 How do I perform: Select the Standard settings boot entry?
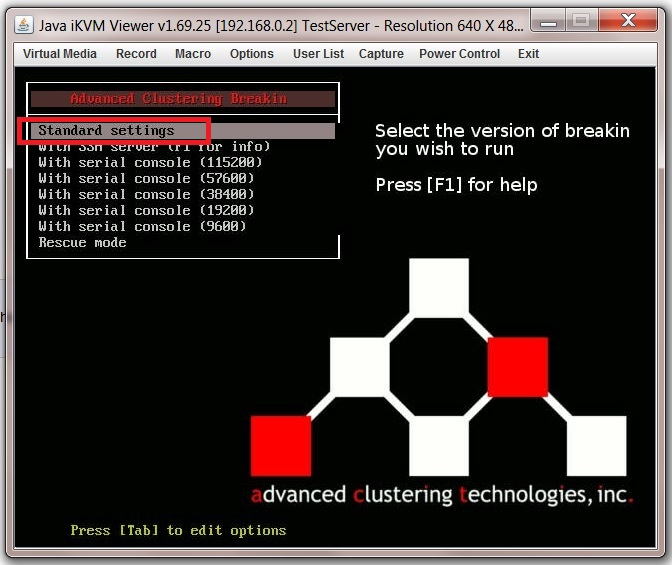click(x=107, y=131)
